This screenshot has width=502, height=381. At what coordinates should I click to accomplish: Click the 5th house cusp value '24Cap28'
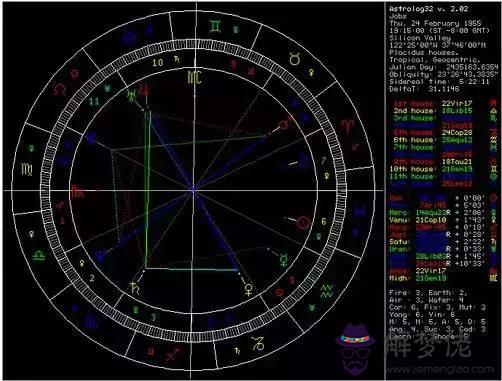click(457, 133)
